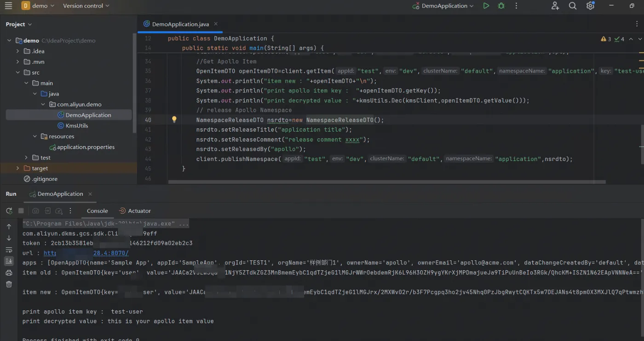Click the yellow lightbulb intention icon

coord(174,120)
